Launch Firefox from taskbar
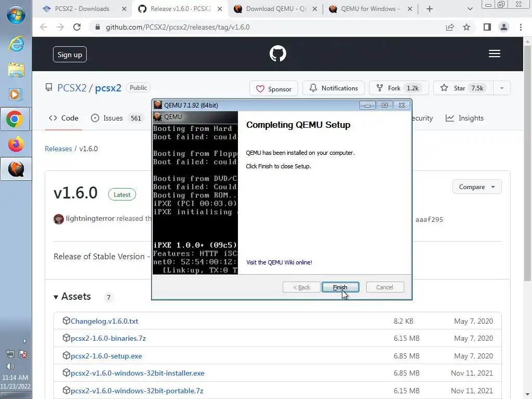Screen dimensions: 532x399 coord(16,144)
